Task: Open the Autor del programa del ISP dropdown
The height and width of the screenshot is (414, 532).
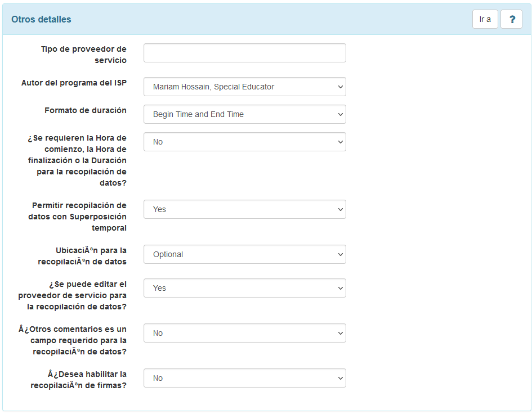Action: pyautogui.click(x=245, y=87)
